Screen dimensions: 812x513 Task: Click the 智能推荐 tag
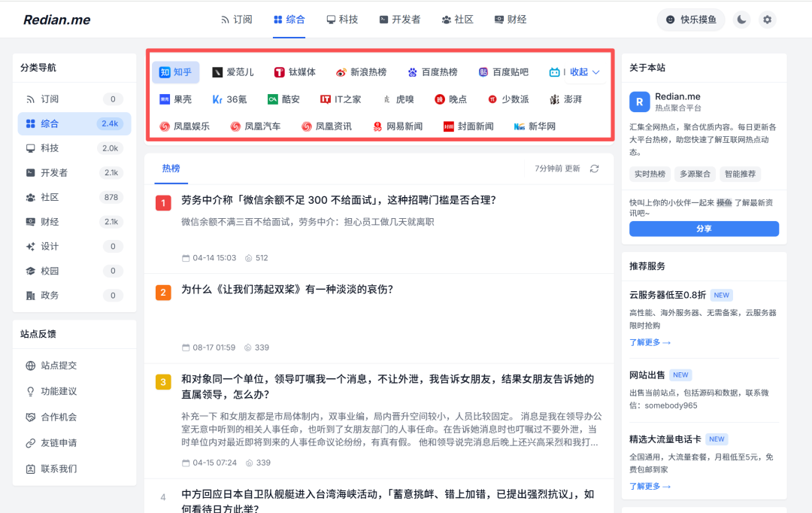(x=740, y=174)
